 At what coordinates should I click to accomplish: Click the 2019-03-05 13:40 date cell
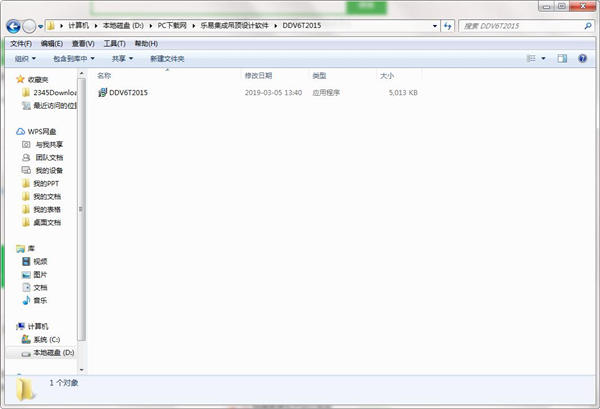(273, 93)
